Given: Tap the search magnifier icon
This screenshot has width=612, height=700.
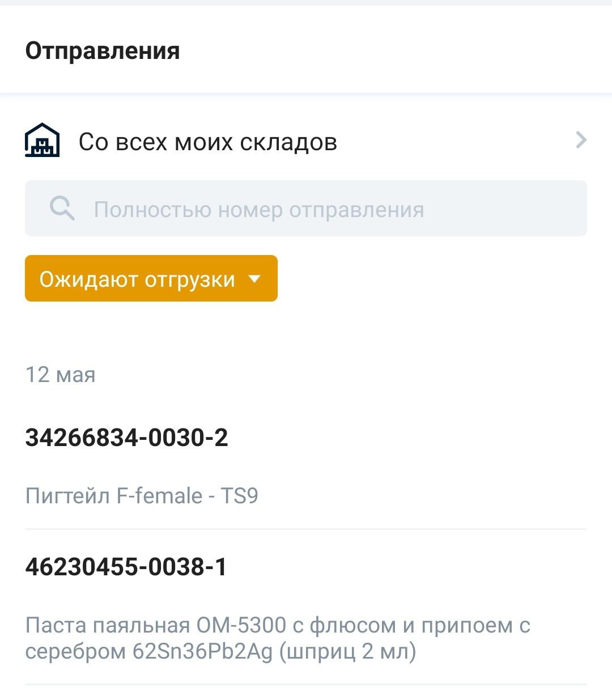Looking at the screenshot, I should (x=62, y=209).
